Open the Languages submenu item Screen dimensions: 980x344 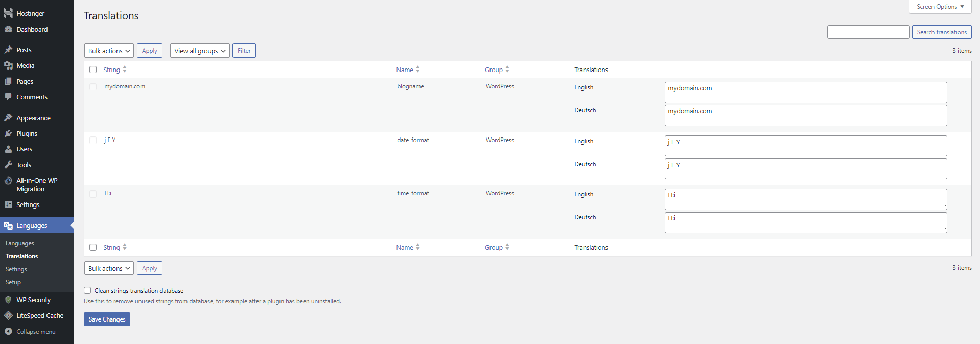pos(20,243)
